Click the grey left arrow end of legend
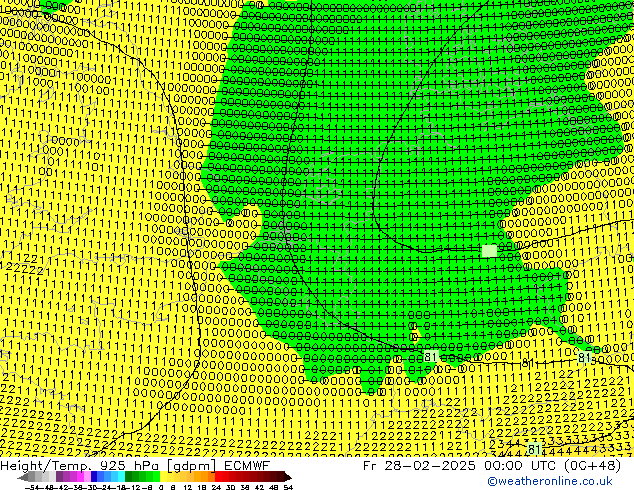Screen dimensions: 634x490 pyautogui.click(x=23, y=477)
